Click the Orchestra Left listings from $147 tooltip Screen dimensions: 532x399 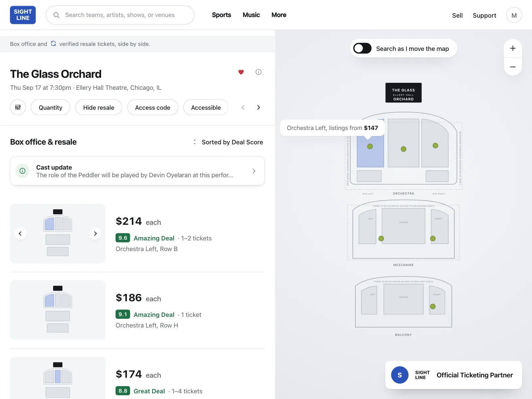332,128
